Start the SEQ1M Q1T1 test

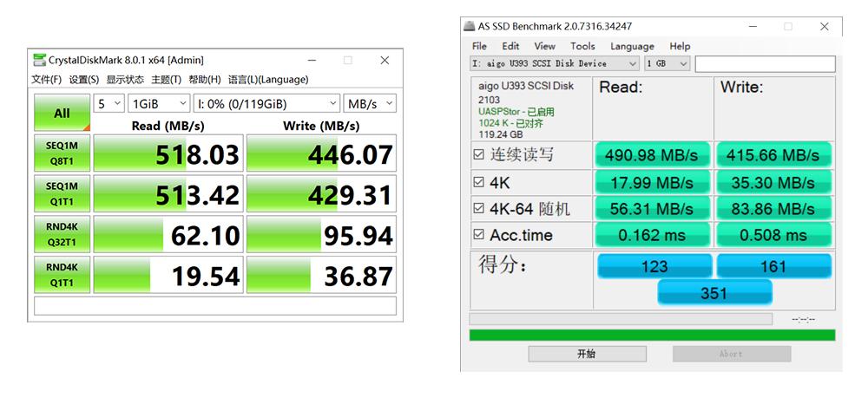(62, 193)
